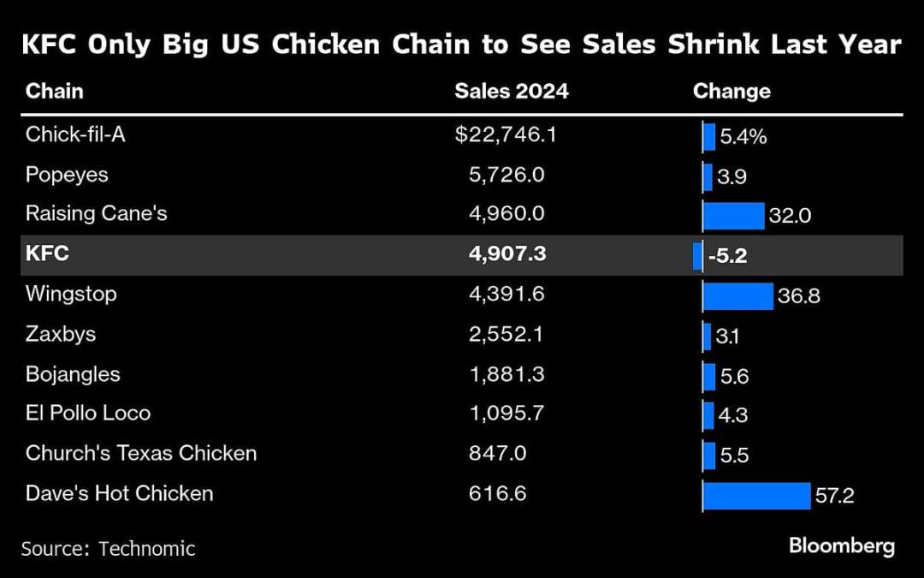The width and height of the screenshot is (924, 578).
Task: Click the Bloomberg logo
Action: point(841,545)
